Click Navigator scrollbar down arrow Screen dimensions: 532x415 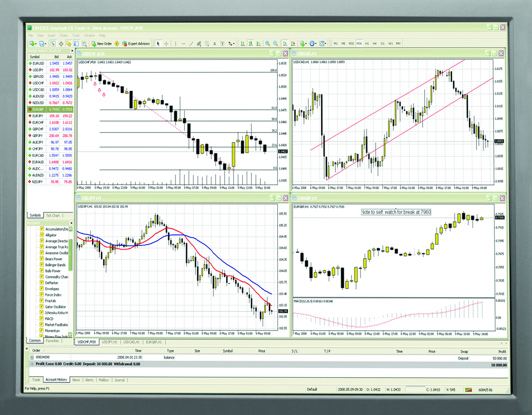pos(70,334)
